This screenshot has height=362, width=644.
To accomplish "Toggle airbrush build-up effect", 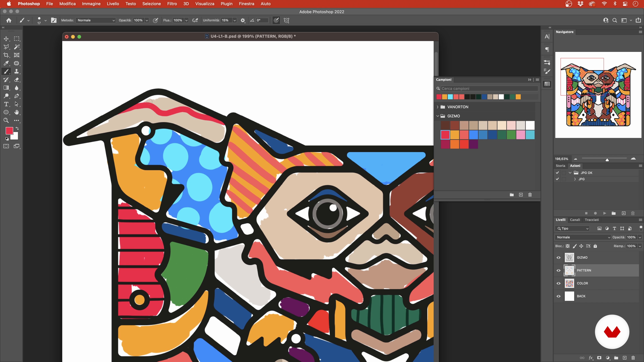I will click(x=195, y=20).
